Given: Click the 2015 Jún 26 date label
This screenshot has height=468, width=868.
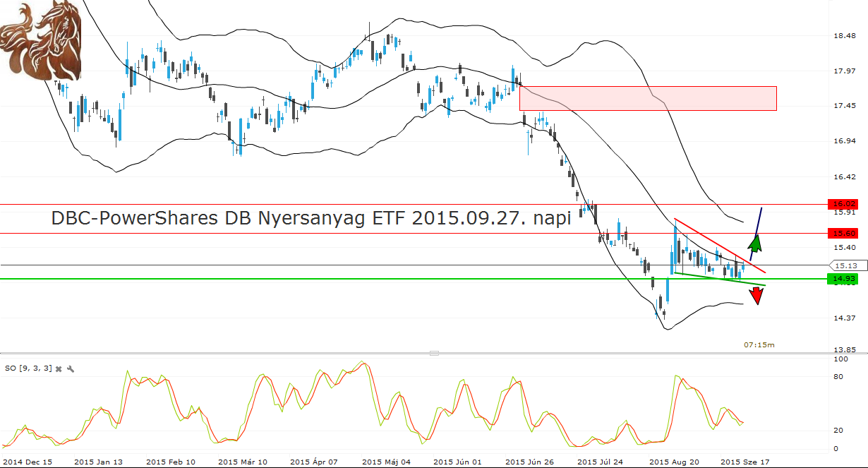Looking at the screenshot, I should pyautogui.click(x=529, y=461).
